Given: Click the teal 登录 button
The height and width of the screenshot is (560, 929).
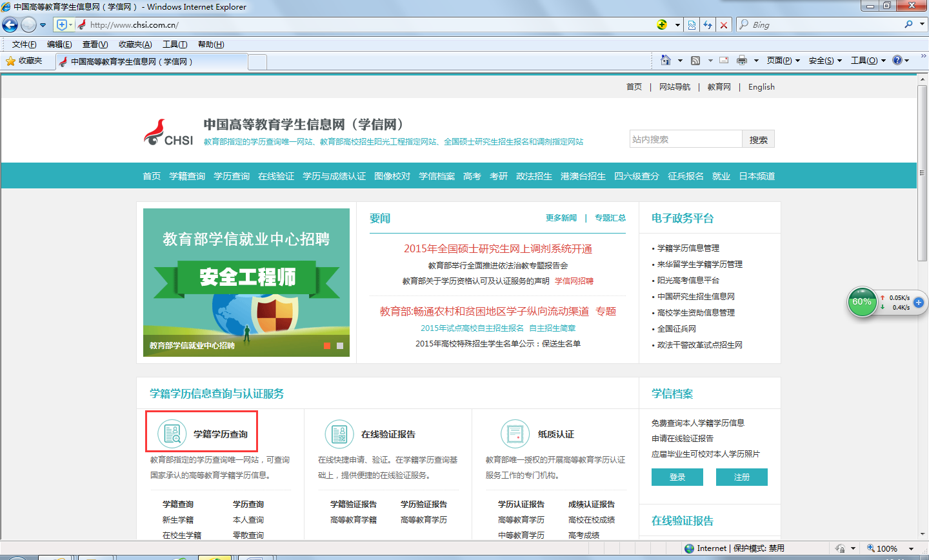Looking at the screenshot, I should click(x=677, y=477).
